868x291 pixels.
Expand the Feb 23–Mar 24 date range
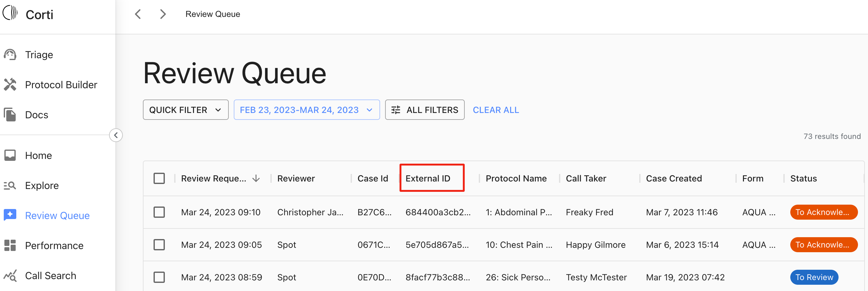[306, 110]
